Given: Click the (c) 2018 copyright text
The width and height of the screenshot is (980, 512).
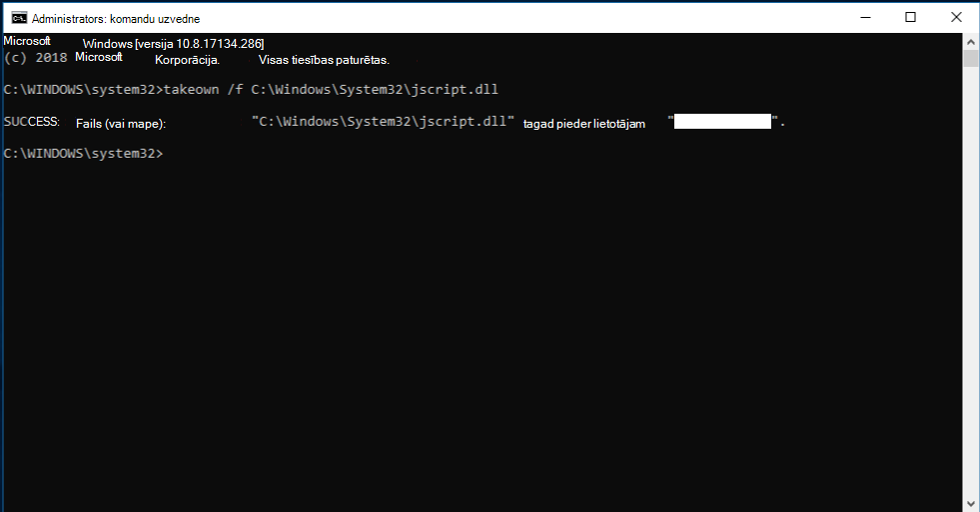Looking at the screenshot, I should coord(35,58).
